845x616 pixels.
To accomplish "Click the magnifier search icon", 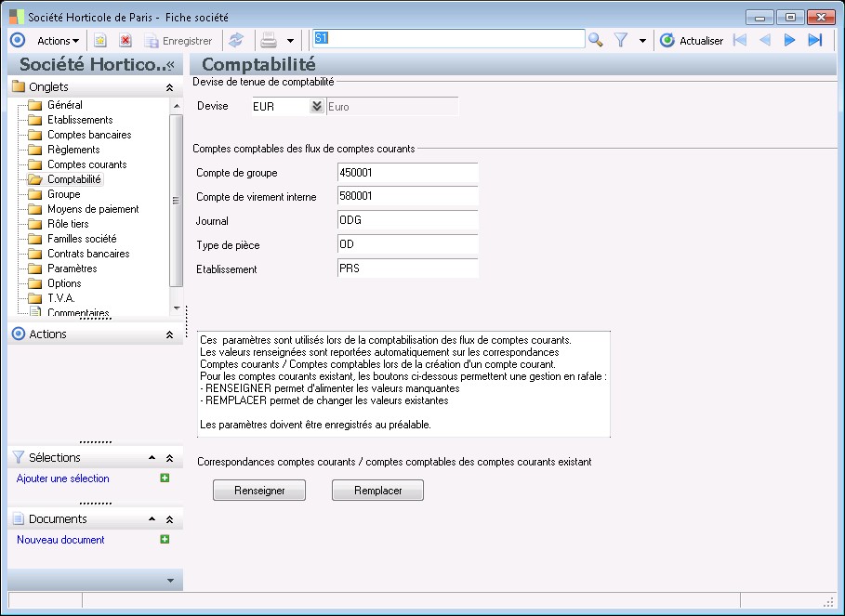I will 596,40.
